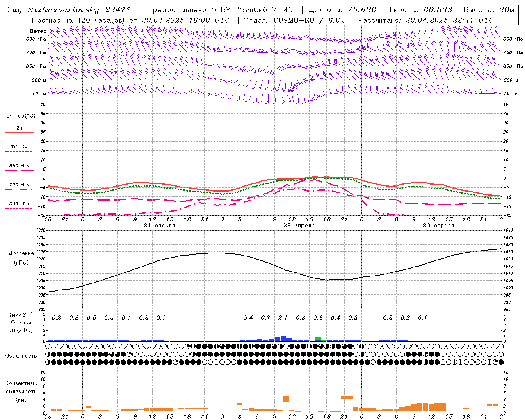This screenshot has width=525, height=420.
Task: Click the 700 гПа temperature legend entry
Action: (19, 186)
